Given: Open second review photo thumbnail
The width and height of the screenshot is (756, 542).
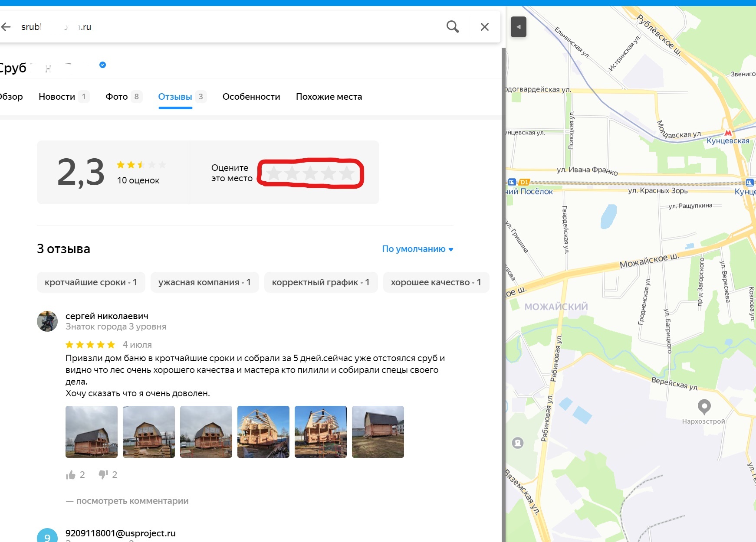Looking at the screenshot, I should pyautogui.click(x=149, y=432).
